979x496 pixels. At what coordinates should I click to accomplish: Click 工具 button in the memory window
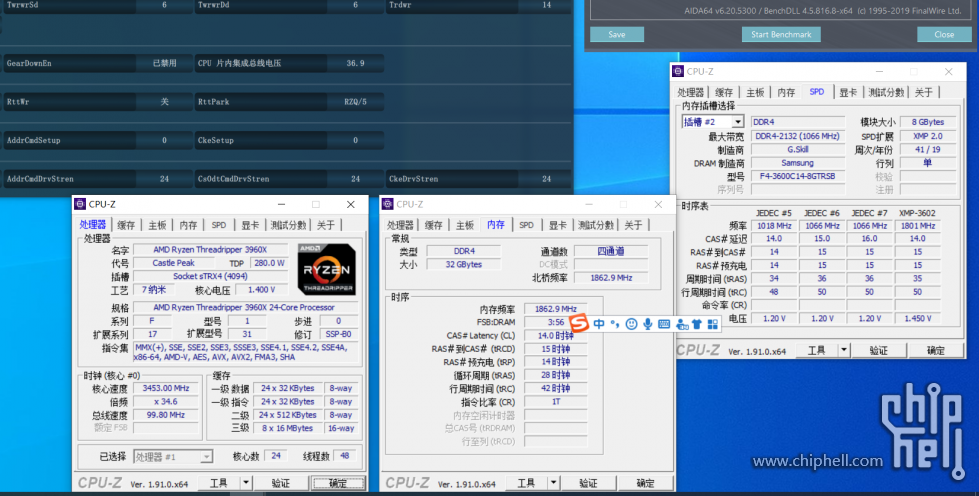(x=526, y=483)
